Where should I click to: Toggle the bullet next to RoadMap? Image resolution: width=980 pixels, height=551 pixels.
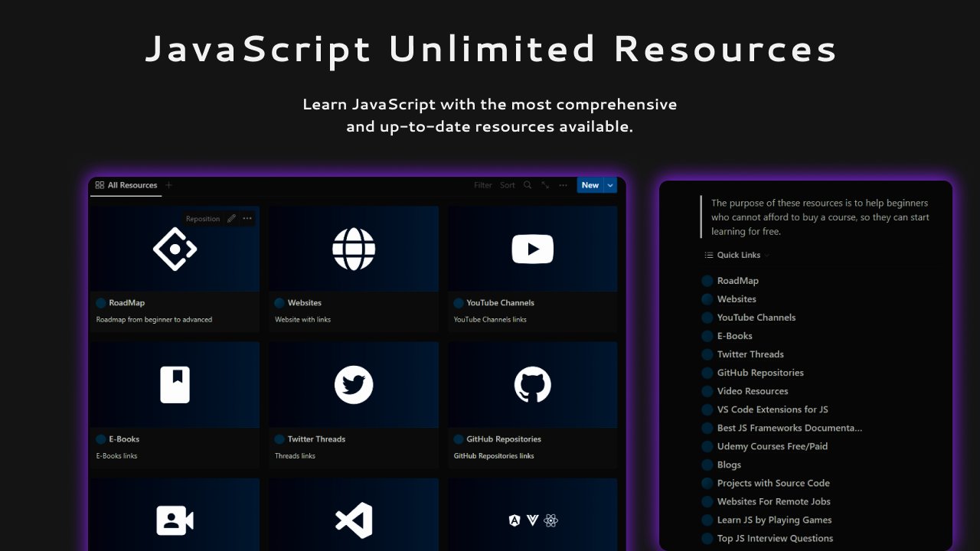point(707,280)
